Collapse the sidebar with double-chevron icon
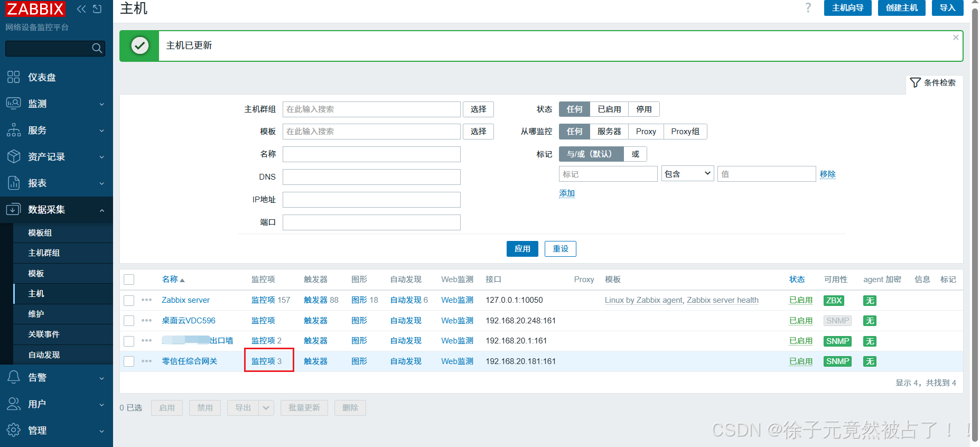980x447 pixels. (81, 9)
